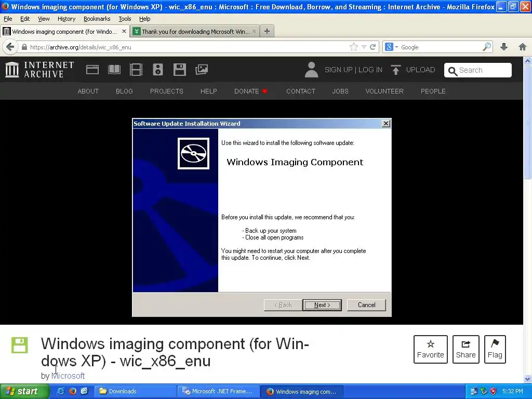Click the upload arrow icon
The height and width of the screenshot is (399, 532).
[395, 70]
